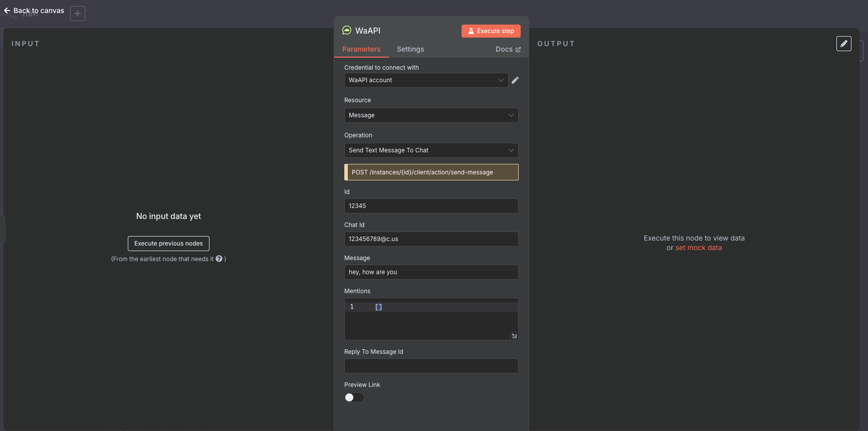Go Back to canvas
868x431 pixels.
click(34, 11)
